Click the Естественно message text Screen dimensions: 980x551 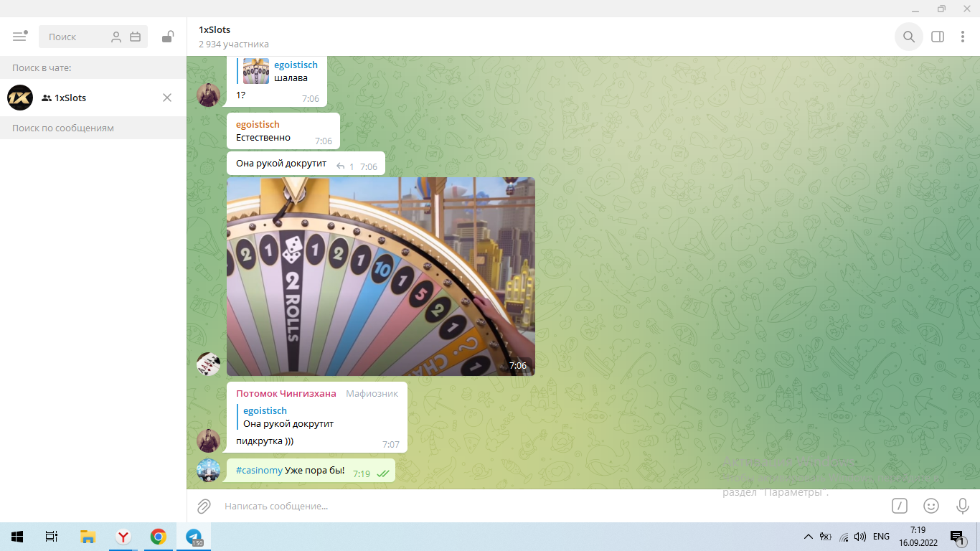(263, 137)
